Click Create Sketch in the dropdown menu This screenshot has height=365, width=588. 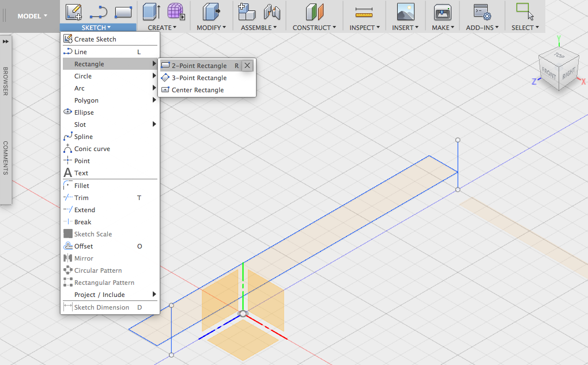110,39
